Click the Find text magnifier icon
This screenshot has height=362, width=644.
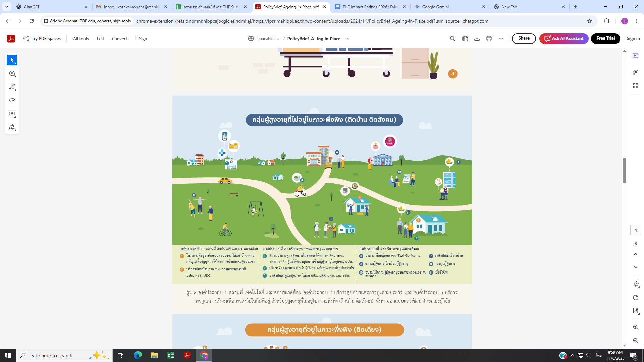tap(452, 39)
